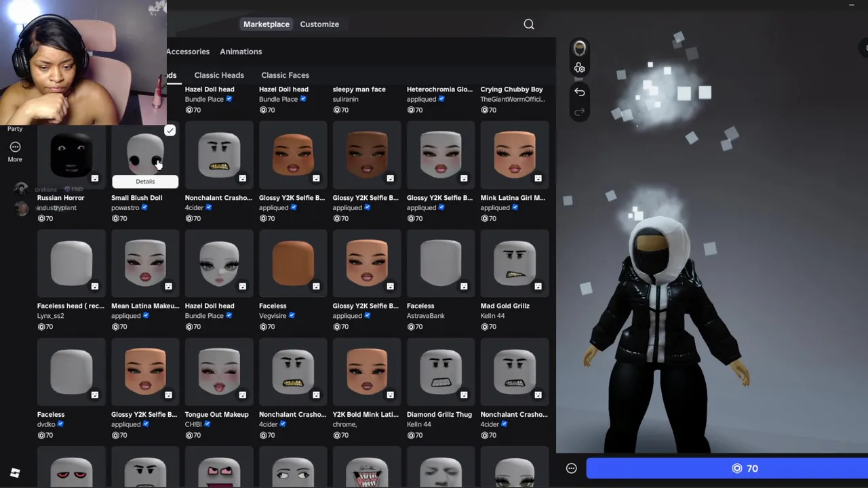The height and width of the screenshot is (488, 868).
Task: Click the Y2K Bold Mink Latina item title
Action: (x=366, y=414)
